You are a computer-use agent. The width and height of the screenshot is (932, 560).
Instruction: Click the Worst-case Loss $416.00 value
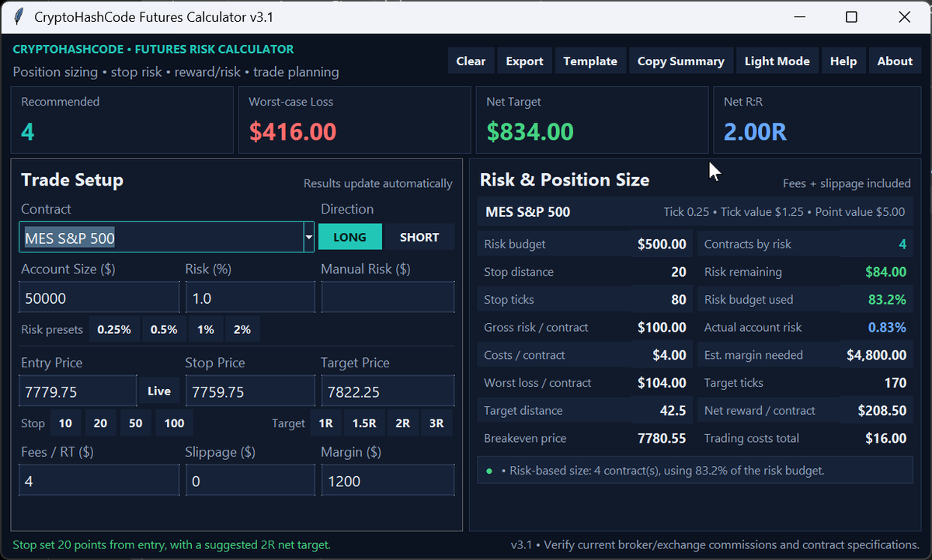[x=293, y=132]
